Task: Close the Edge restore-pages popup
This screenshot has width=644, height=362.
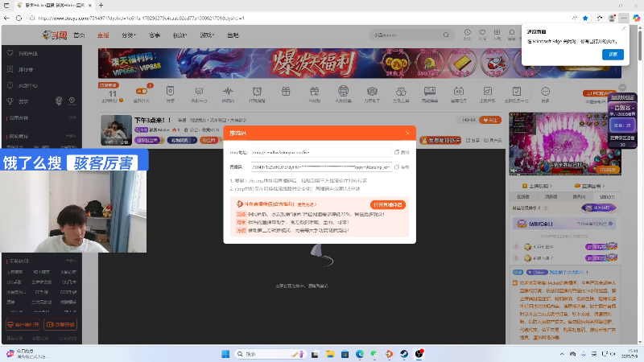Action: click(624, 29)
